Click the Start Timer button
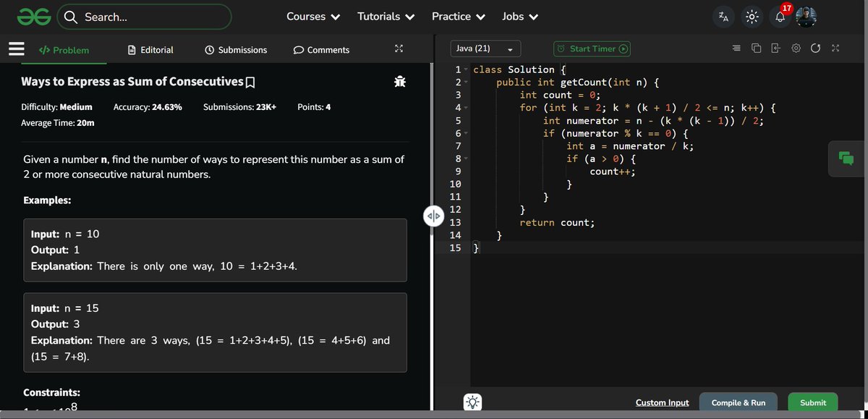The width and height of the screenshot is (868, 419). (592, 48)
